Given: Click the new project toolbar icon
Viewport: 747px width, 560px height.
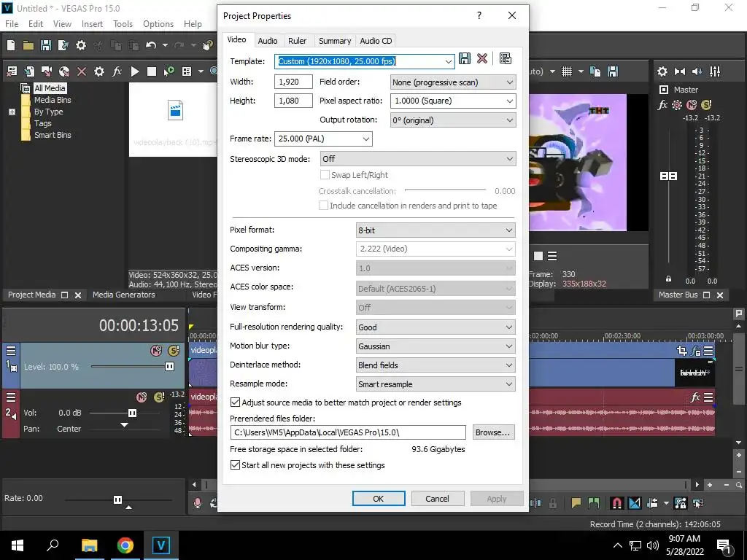Looking at the screenshot, I should (x=11, y=45).
